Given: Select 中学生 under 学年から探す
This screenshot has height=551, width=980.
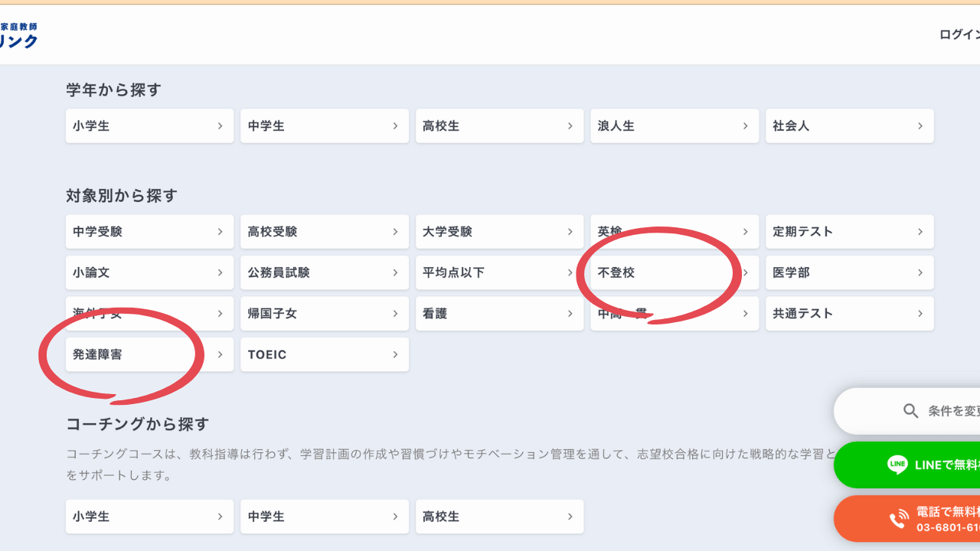Looking at the screenshot, I should 324,126.
